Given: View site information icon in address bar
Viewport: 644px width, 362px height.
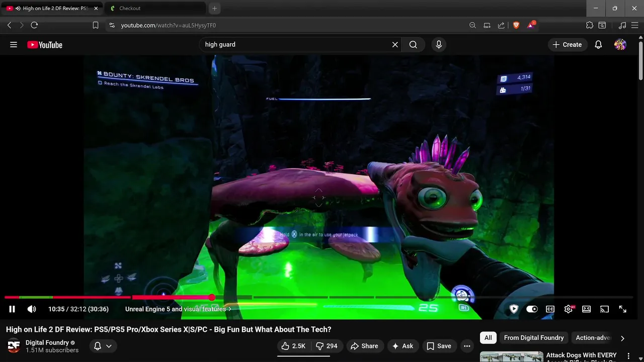Looking at the screenshot, I should 112,25.
